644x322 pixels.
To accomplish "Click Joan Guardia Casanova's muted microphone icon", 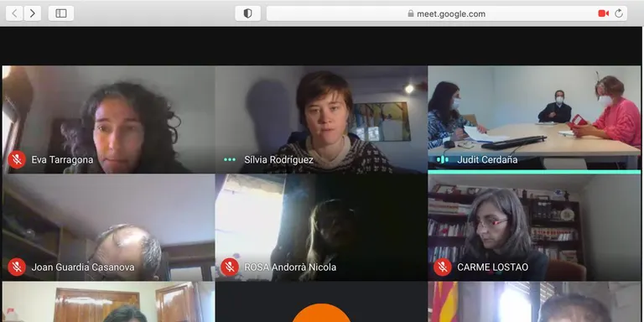I will (x=17, y=267).
